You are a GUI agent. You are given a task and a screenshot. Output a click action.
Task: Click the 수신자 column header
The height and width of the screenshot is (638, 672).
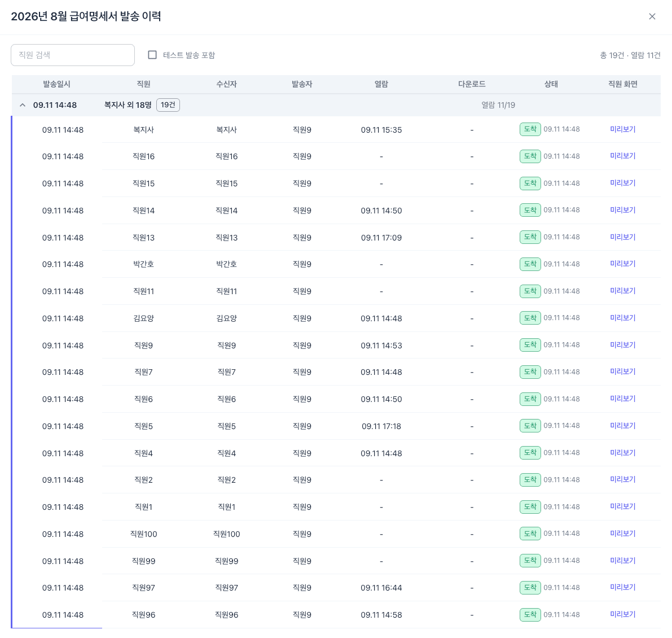(x=226, y=84)
